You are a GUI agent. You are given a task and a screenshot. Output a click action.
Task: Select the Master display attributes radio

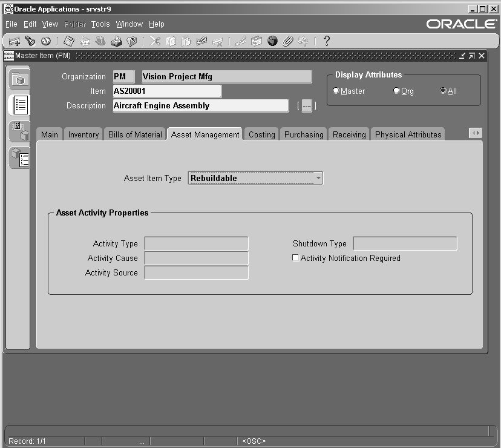[336, 90]
